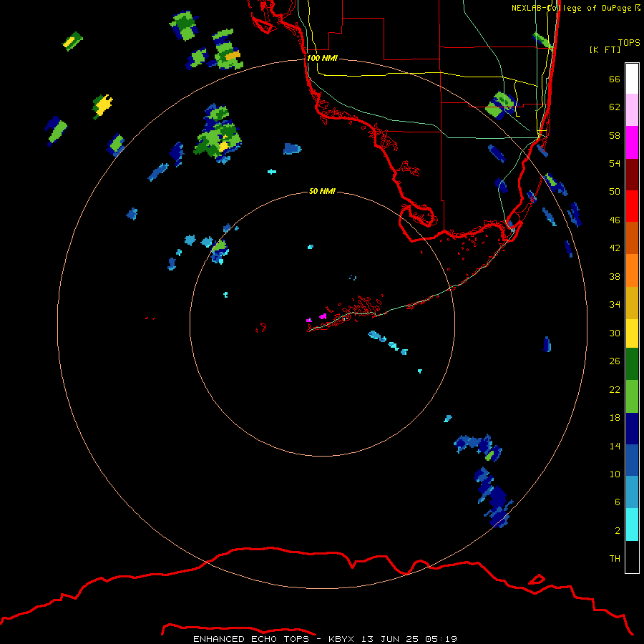This screenshot has height=644, width=644.
Task: Select the [K FT] units label
Action: click(605, 49)
